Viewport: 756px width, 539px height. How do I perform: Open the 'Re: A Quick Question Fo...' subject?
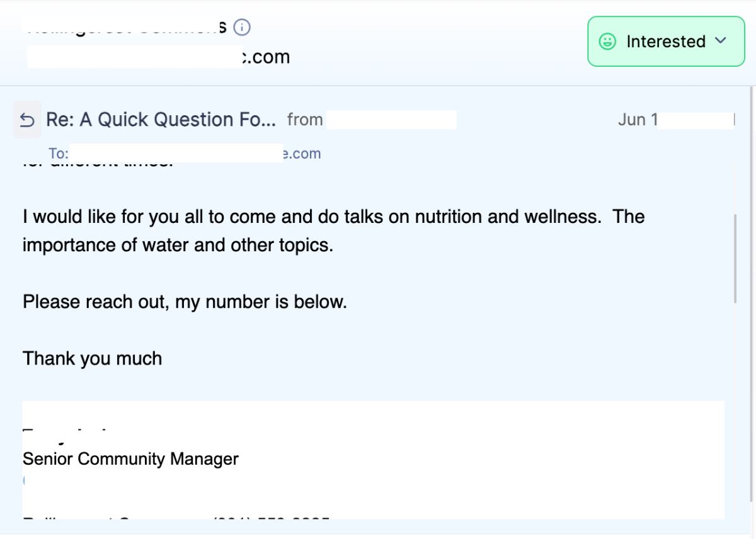click(x=161, y=120)
